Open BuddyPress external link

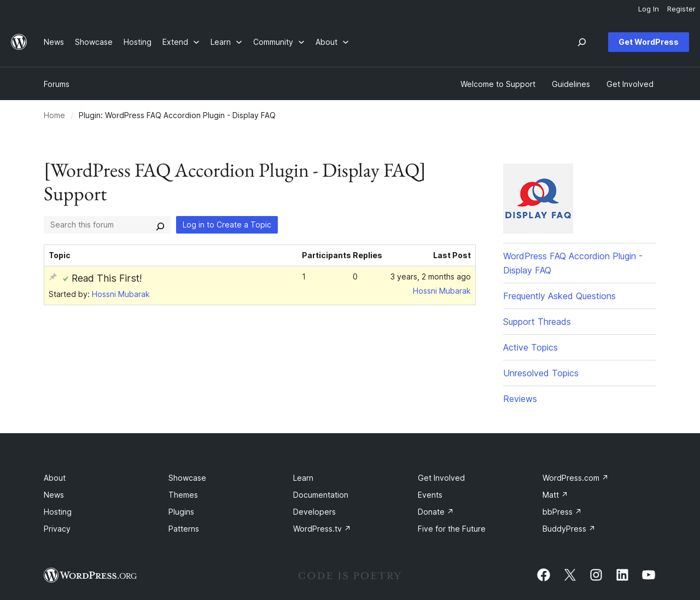point(569,529)
